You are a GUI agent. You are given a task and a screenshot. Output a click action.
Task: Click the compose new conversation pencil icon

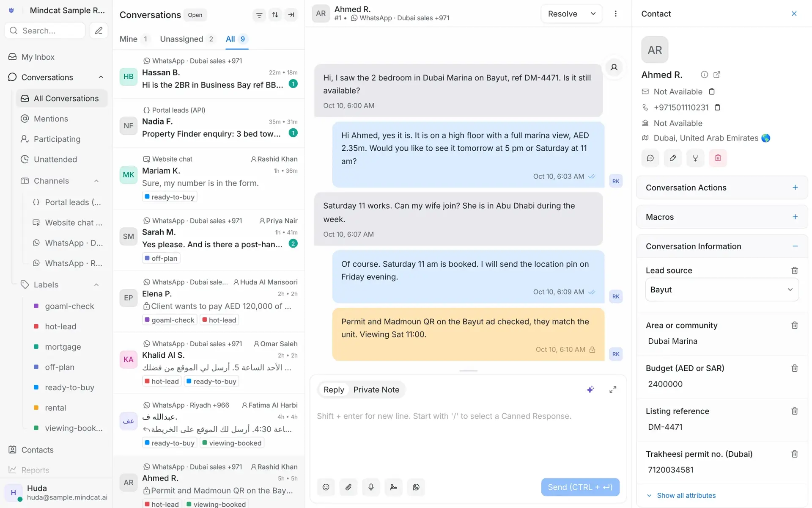coord(99,30)
